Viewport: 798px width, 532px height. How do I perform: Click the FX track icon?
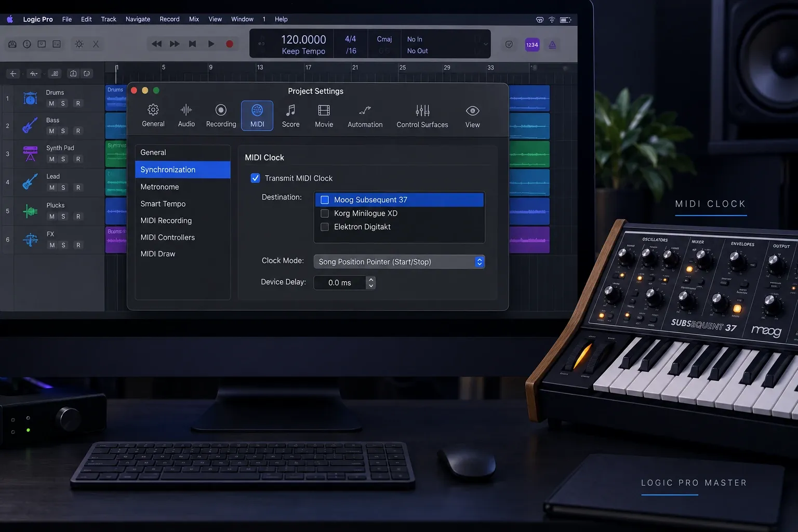pyautogui.click(x=30, y=240)
